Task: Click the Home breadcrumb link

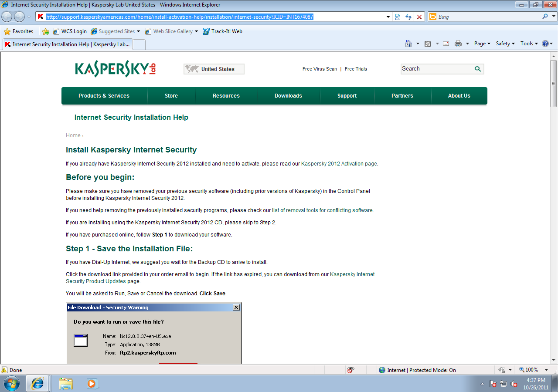Action: pos(73,135)
